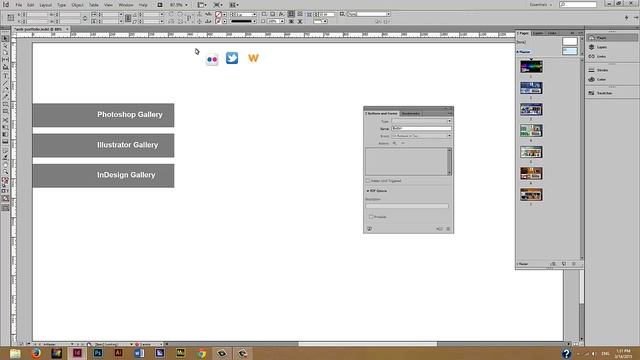The height and width of the screenshot is (360, 640).
Task: Click the Twitter bird icon on page
Action: point(232,58)
